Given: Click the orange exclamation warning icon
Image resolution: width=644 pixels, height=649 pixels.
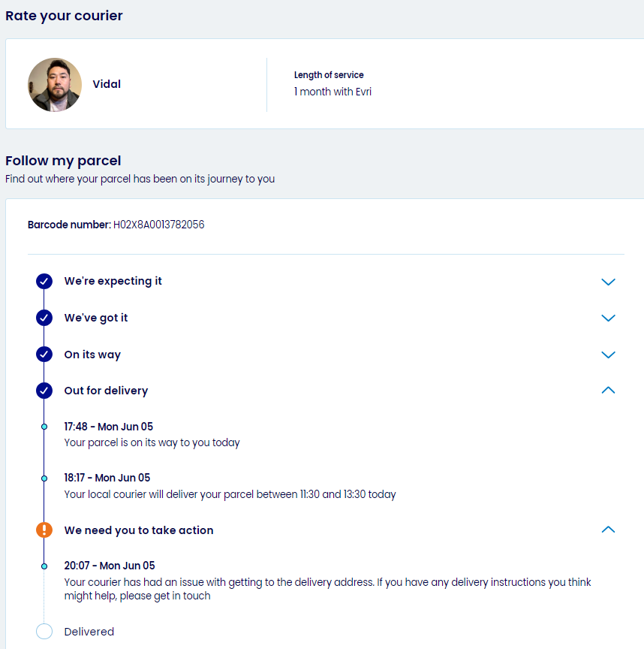Looking at the screenshot, I should [x=44, y=530].
